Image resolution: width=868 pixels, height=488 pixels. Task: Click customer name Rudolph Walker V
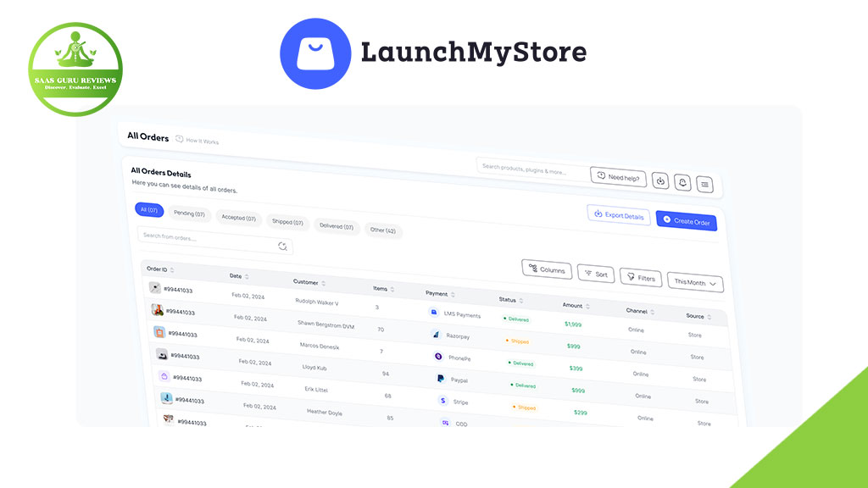coord(317,302)
